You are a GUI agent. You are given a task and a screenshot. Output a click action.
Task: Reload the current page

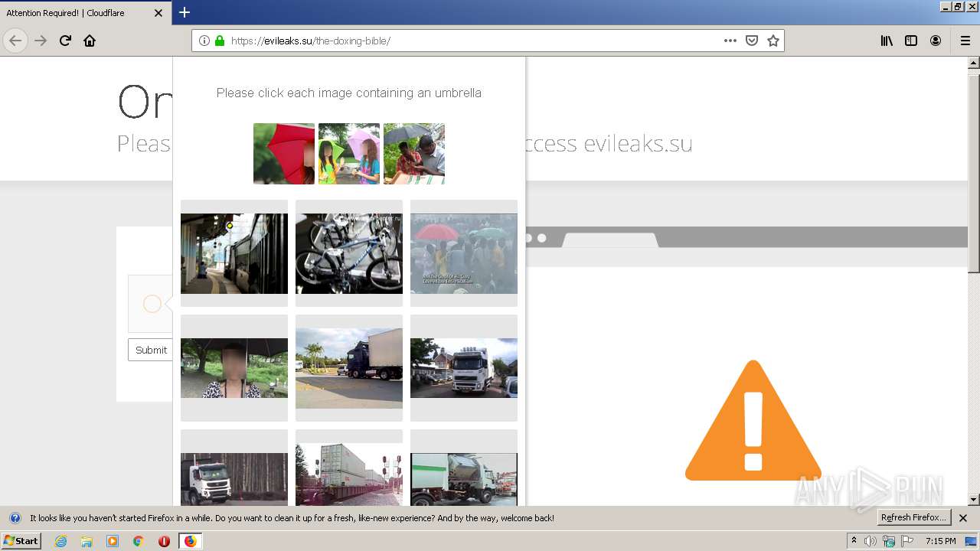coord(65,41)
